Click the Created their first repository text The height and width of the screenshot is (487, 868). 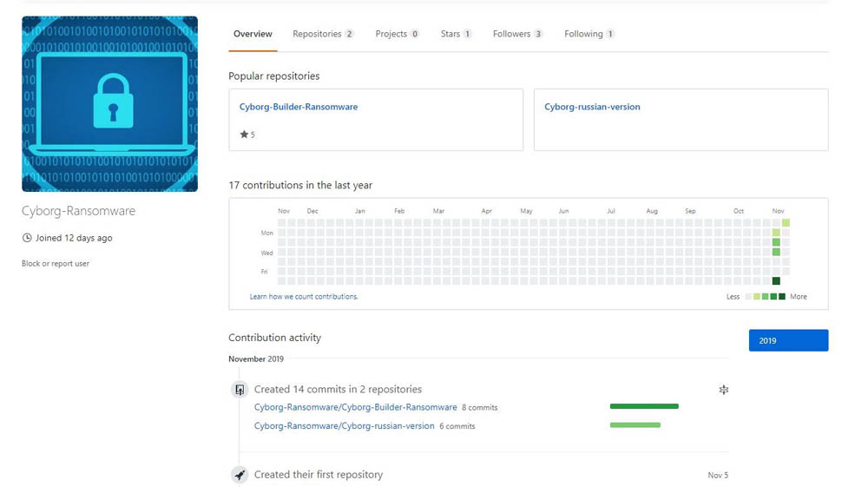coord(319,475)
